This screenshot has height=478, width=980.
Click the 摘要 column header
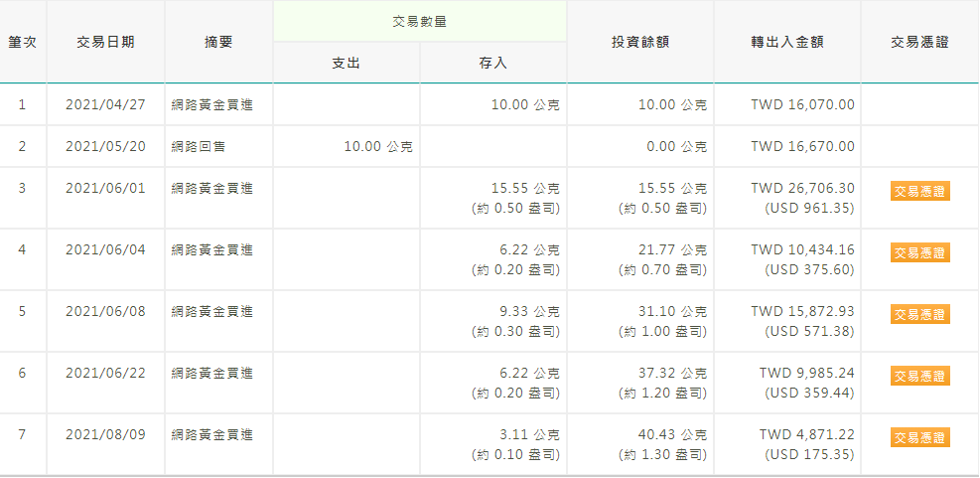coord(218,42)
